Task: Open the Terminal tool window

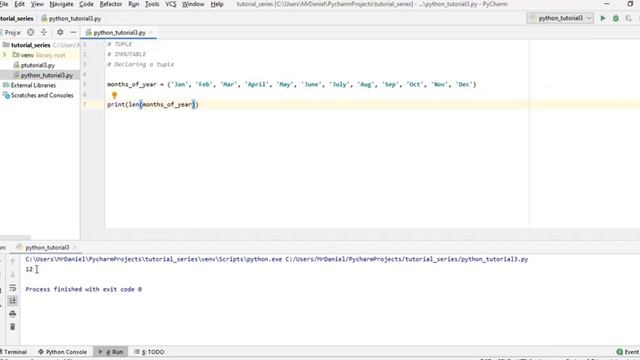Action: click(14, 352)
